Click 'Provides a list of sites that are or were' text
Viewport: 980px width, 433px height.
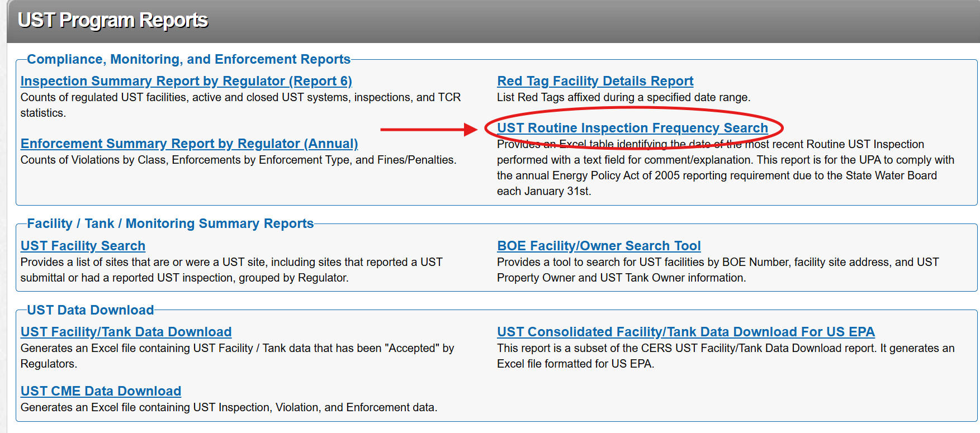pyautogui.click(x=231, y=270)
